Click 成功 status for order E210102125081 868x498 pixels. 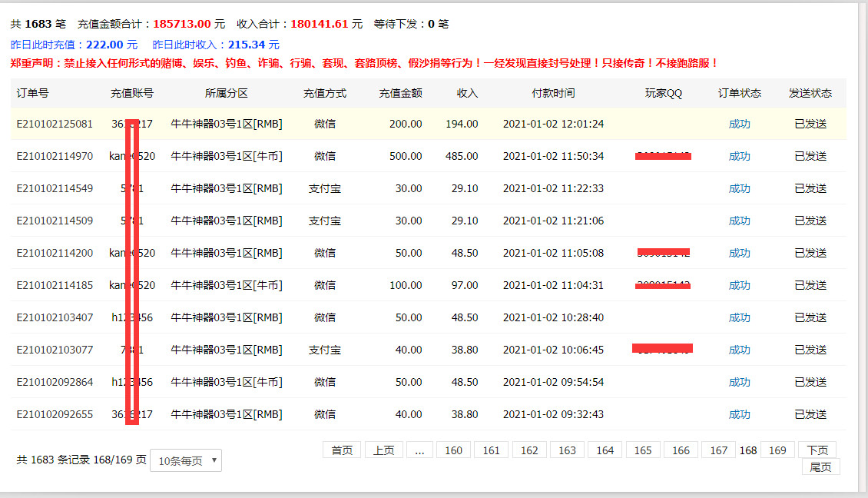(x=739, y=124)
